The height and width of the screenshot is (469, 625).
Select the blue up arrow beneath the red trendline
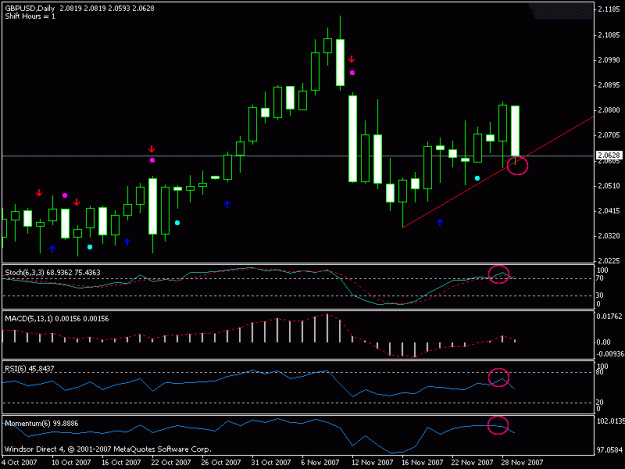[x=440, y=222]
